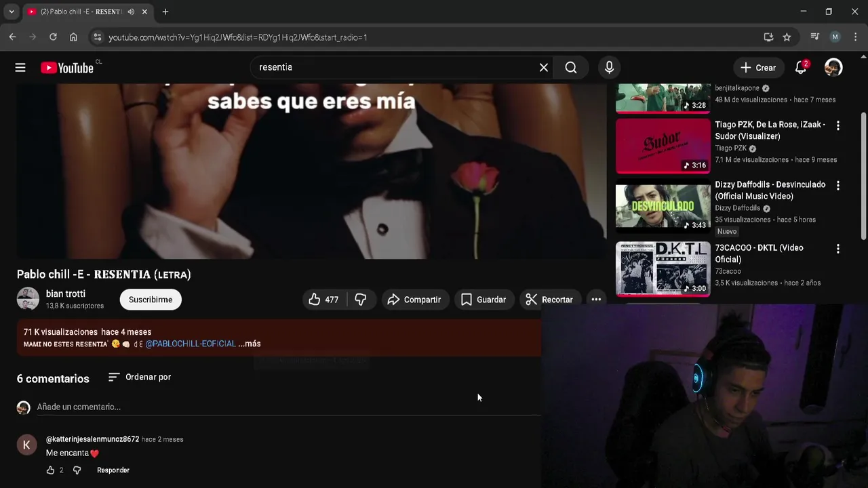The height and width of the screenshot is (488, 868).
Task: Open the Chrome three-dot menu
Action: (855, 37)
